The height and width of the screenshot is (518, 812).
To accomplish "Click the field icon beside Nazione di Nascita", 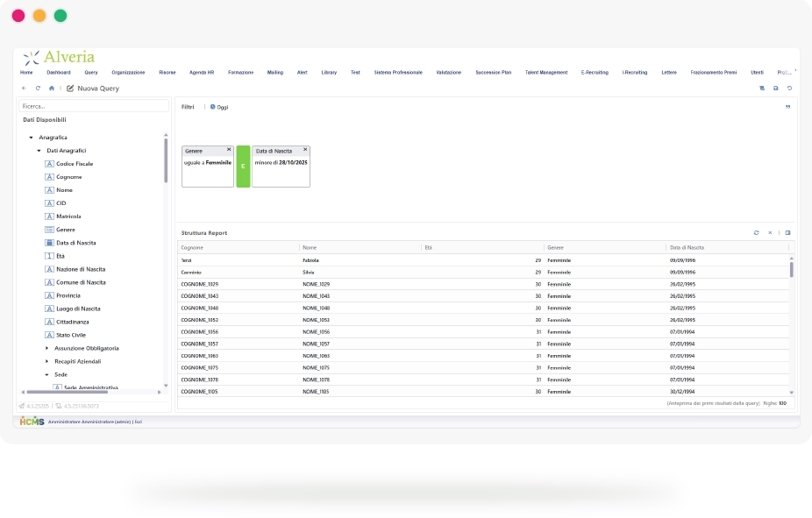I will (x=49, y=269).
